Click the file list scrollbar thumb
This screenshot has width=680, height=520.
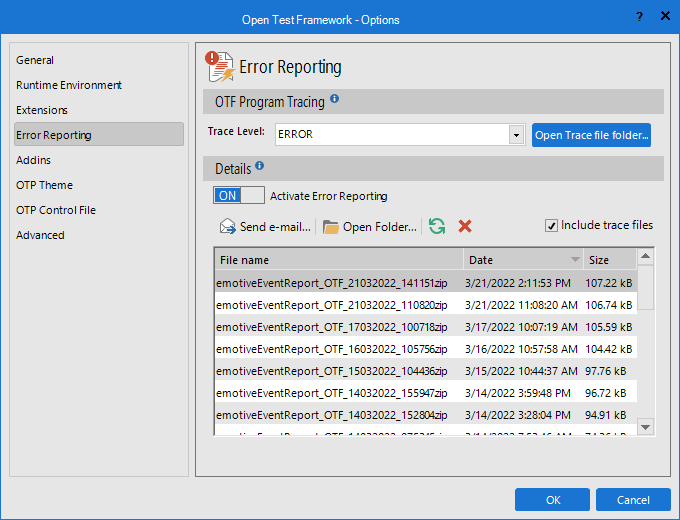click(x=645, y=287)
